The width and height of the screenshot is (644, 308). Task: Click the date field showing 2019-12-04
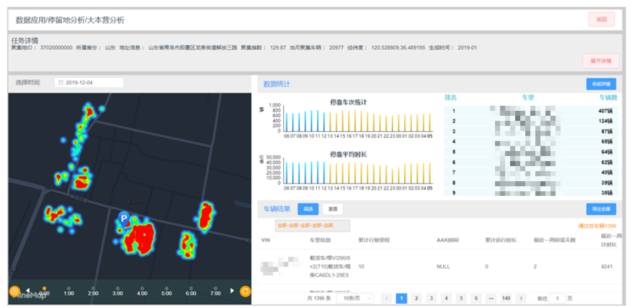click(89, 83)
